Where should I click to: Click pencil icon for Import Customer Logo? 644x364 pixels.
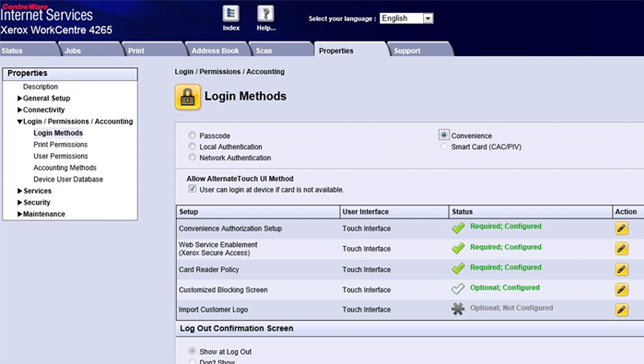click(x=621, y=309)
